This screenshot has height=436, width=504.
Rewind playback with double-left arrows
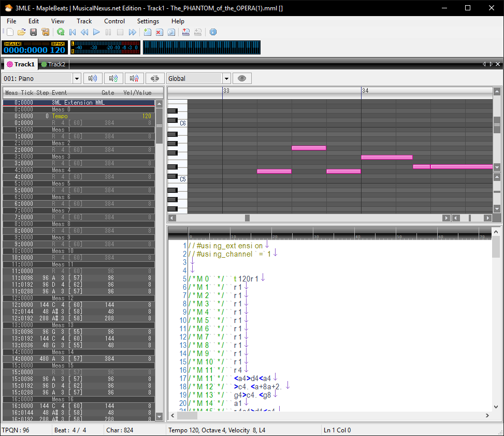pyautogui.click(x=84, y=32)
